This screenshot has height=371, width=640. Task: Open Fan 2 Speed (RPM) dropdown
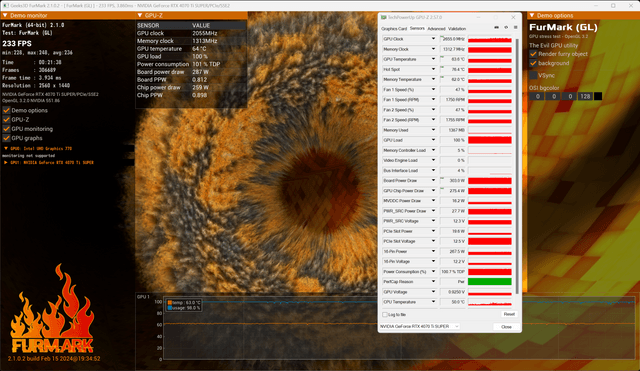pos(433,120)
